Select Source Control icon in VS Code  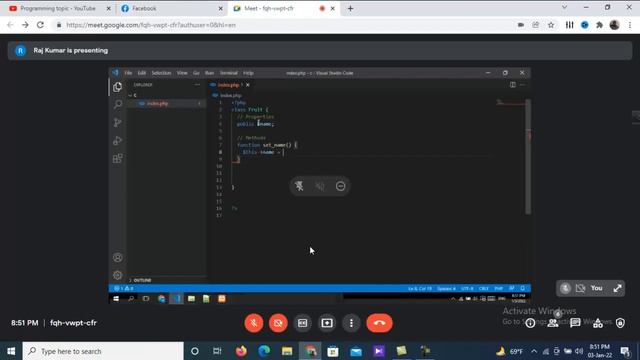click(x=118, y=122)
